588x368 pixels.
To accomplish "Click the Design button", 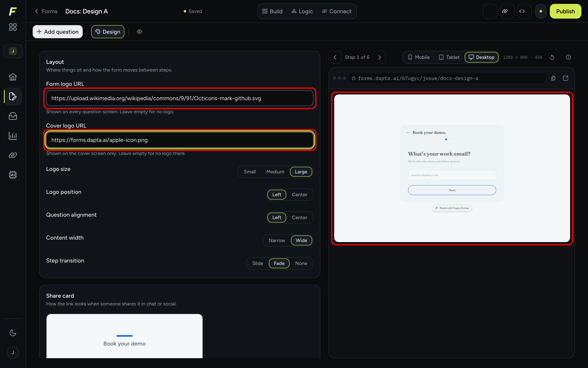I will click(108, 32).
